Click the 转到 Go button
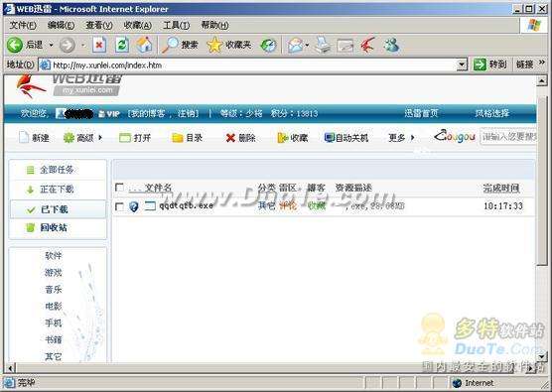552x392 pixels. [490, 65]
